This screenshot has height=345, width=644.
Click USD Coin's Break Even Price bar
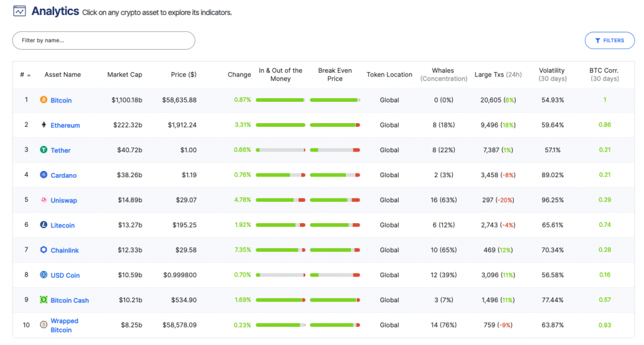pos(335,275)
